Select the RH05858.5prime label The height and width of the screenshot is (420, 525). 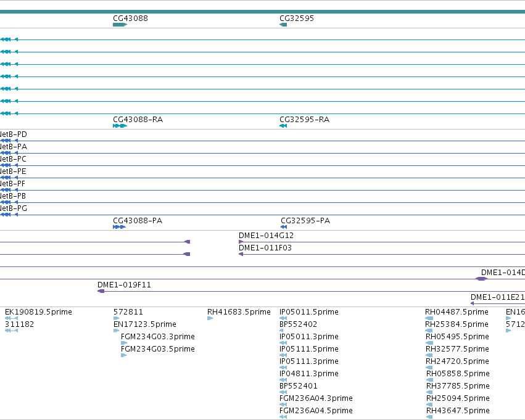coord(458,374)
